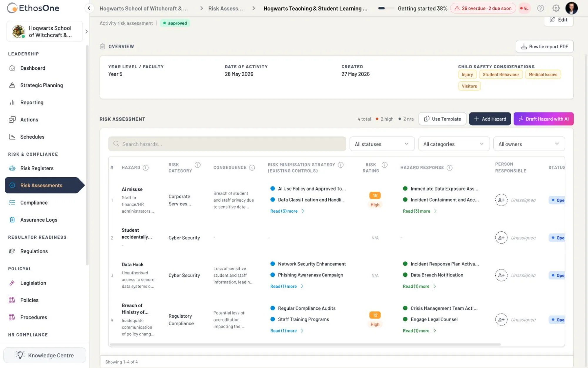This screenshot has width=588, height=368.
Task: Click the Data Hack hazard title
Action: click(133, 265)
